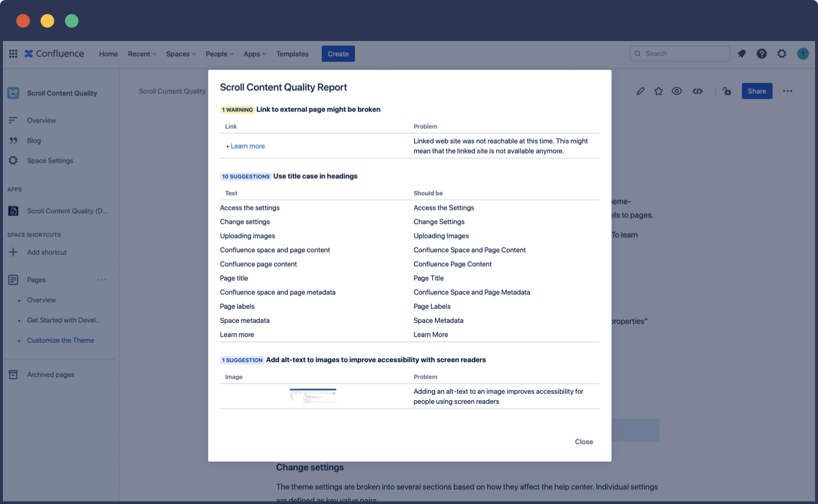Open the app switcher grid icon
Screen dimensions: 818x504
coord(13,54)
